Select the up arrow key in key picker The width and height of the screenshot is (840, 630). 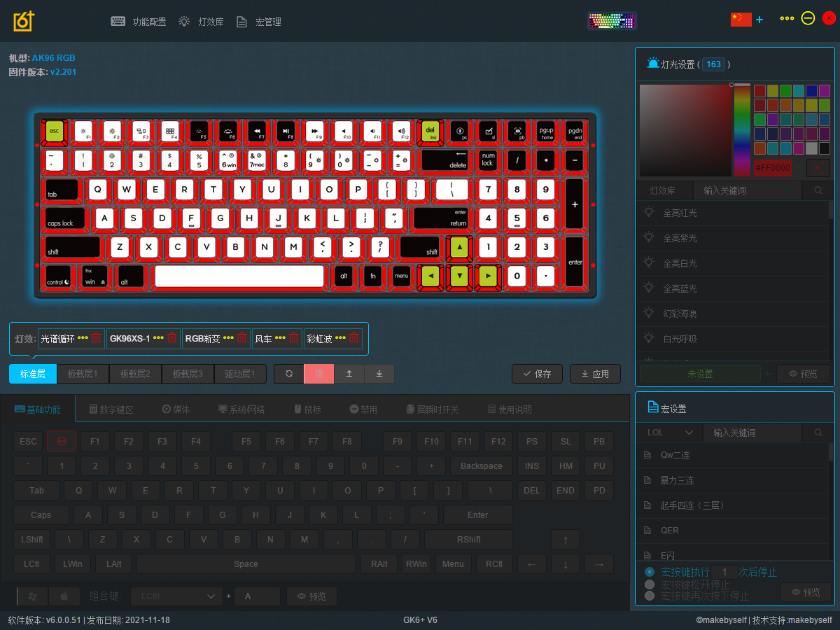[566, 540]
